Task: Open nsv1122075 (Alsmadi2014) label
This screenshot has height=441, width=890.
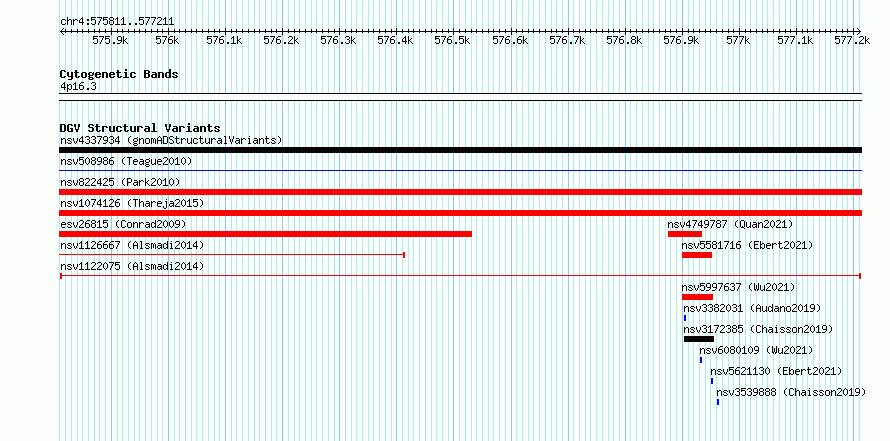Action: point(132,267)
